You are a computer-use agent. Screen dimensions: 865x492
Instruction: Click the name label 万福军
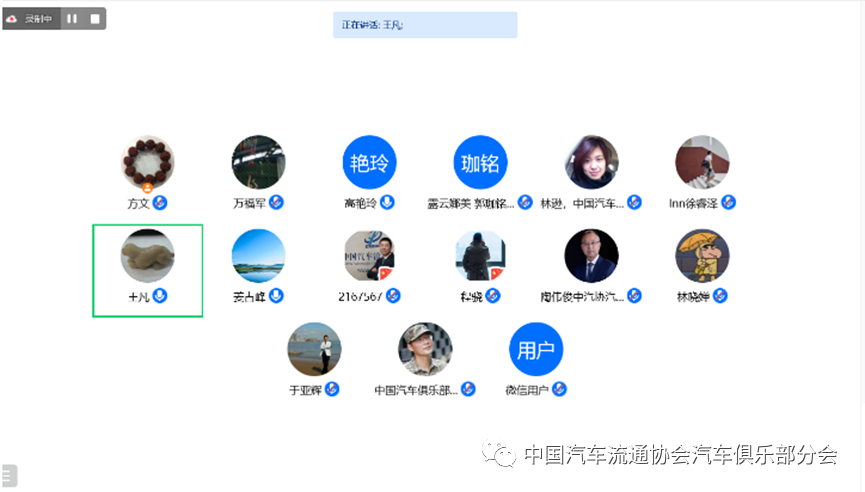(249, 204)
